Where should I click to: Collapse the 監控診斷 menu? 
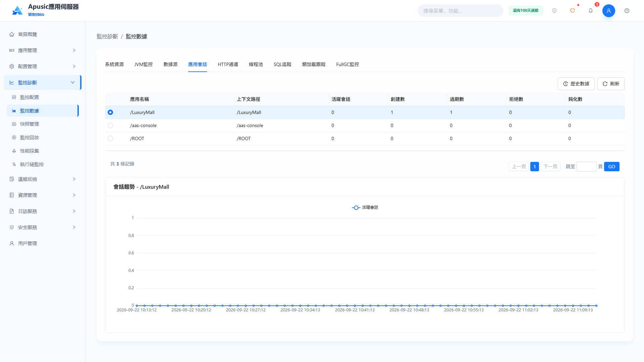click(43, 82)
